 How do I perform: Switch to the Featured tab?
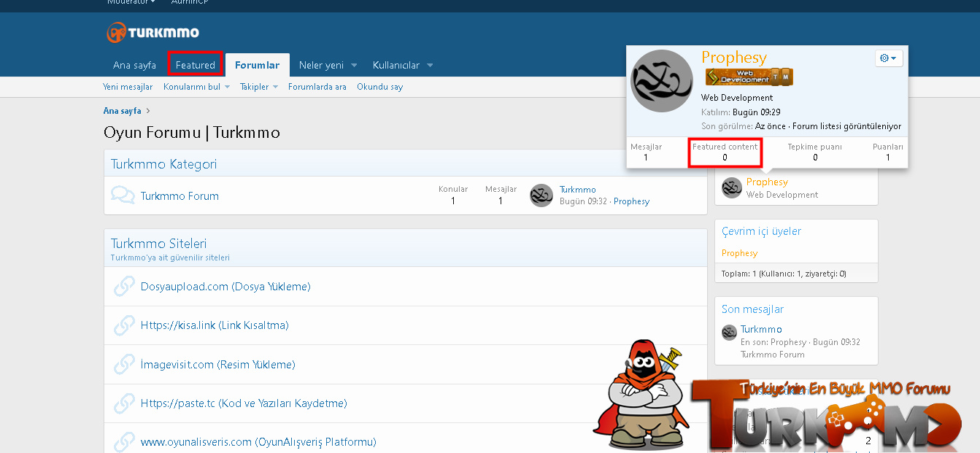click(195, 65)
